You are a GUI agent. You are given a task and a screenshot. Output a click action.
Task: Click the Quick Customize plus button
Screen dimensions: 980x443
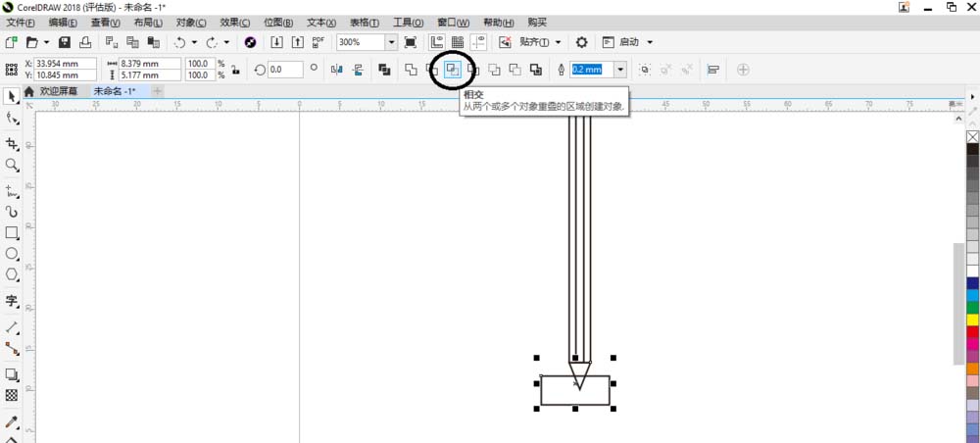[x=743, y=70]
